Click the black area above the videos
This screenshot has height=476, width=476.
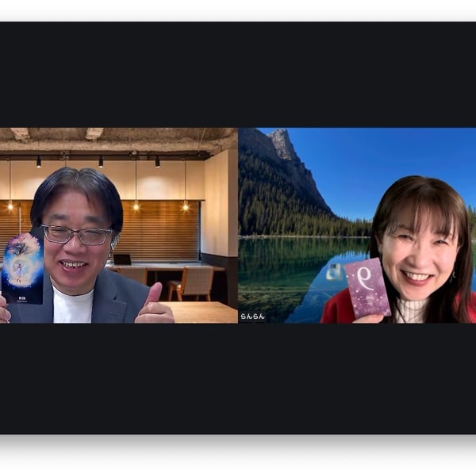click(238, 75)
